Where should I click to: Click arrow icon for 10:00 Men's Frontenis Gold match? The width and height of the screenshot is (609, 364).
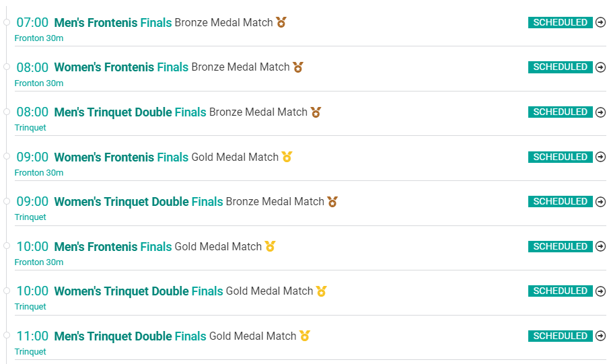coord(600,246)
